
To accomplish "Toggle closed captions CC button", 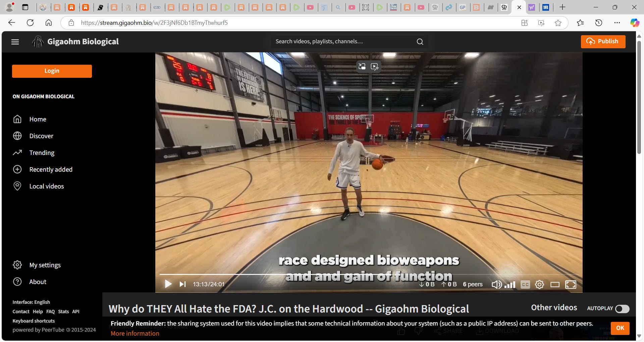I will (525, 285).
